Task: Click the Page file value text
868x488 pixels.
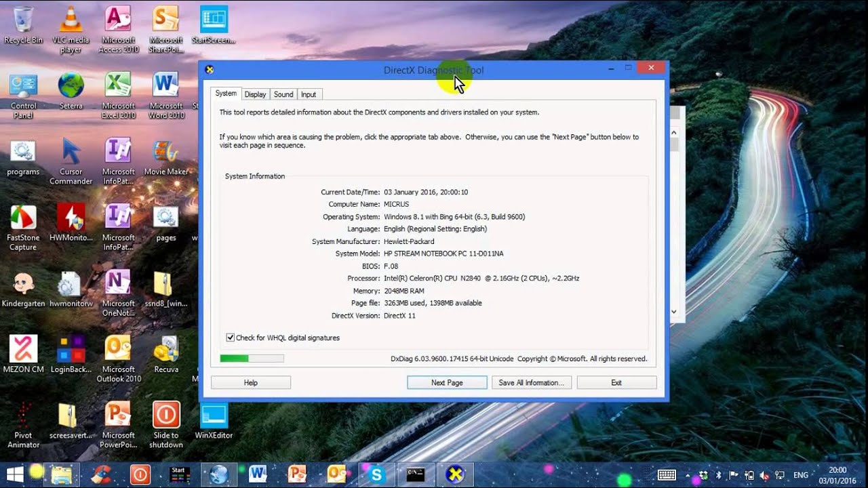Action: 433,303
